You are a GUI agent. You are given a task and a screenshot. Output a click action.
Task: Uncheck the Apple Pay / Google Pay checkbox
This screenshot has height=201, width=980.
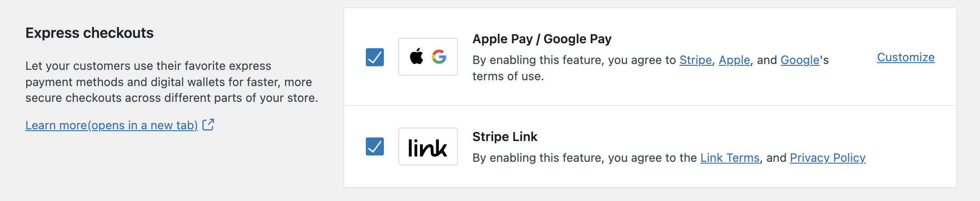[x=375, y=57]
